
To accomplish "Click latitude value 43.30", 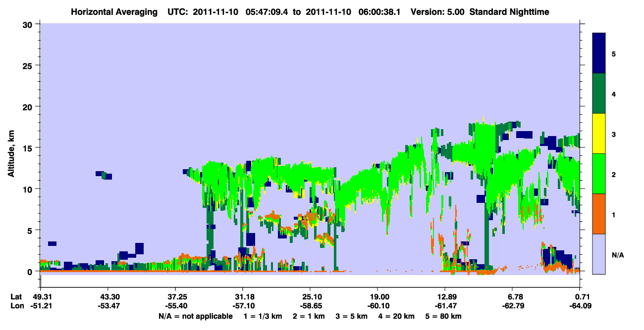I will click(107, 297).
